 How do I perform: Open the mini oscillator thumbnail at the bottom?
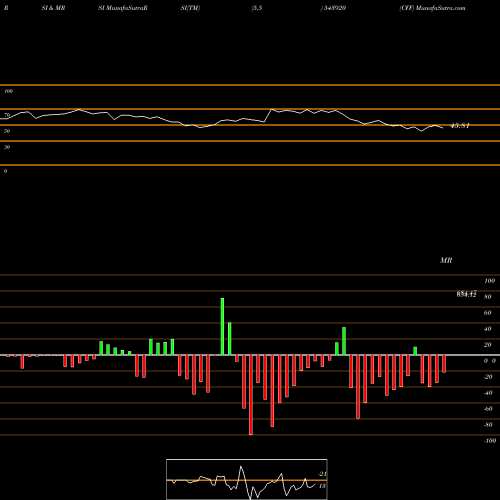click(x=247, y=479)
